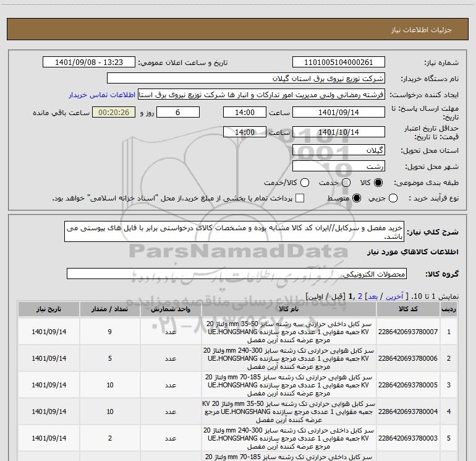Click the request number field 1101005104000261

[339, 62]
